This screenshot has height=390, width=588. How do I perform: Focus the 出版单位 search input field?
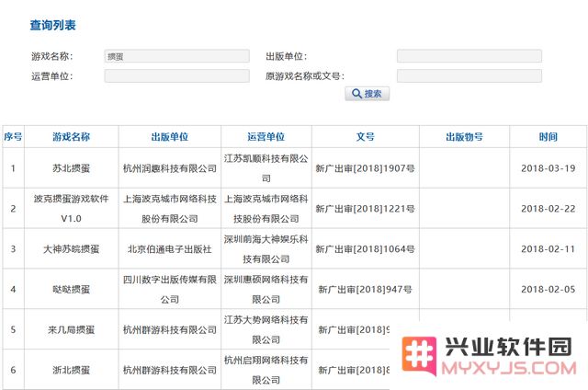(469, 56)
